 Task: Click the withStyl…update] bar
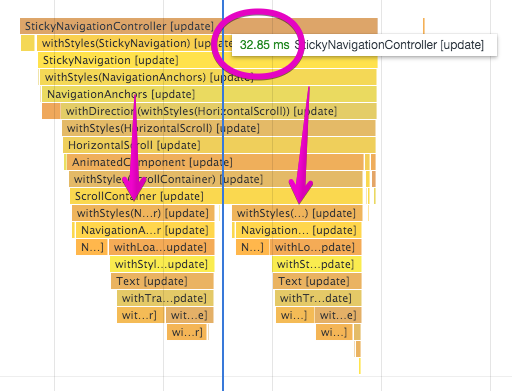point(162,264)
